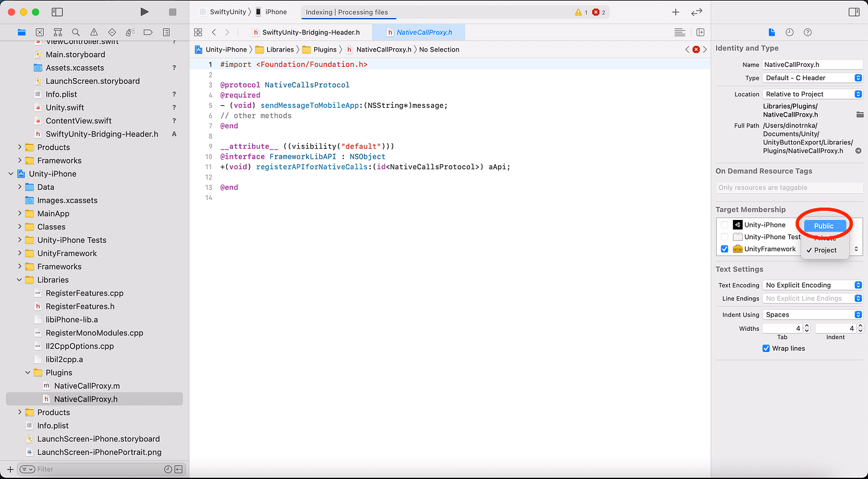
Task: Add an editor pane on the right
Action: tap(700, 32)
